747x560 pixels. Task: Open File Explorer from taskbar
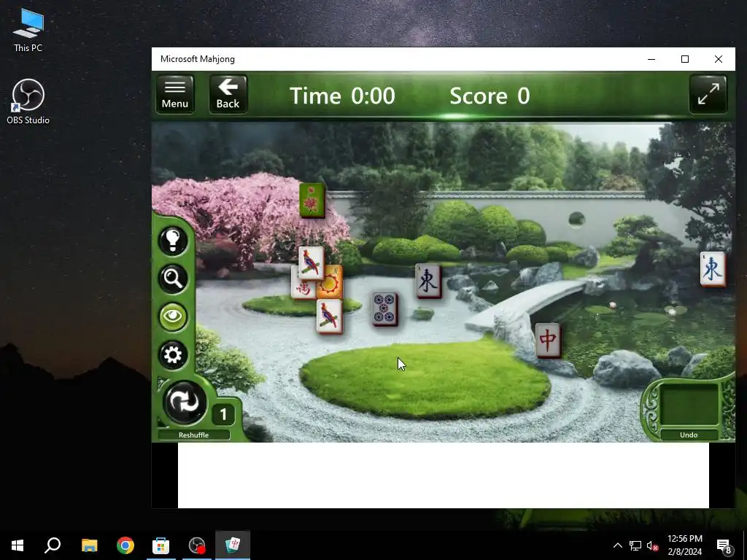pos(89,545)
